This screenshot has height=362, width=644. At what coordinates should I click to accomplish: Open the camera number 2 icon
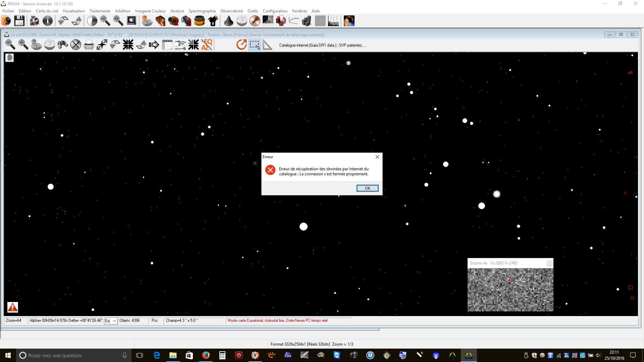(x=173, y=21)
